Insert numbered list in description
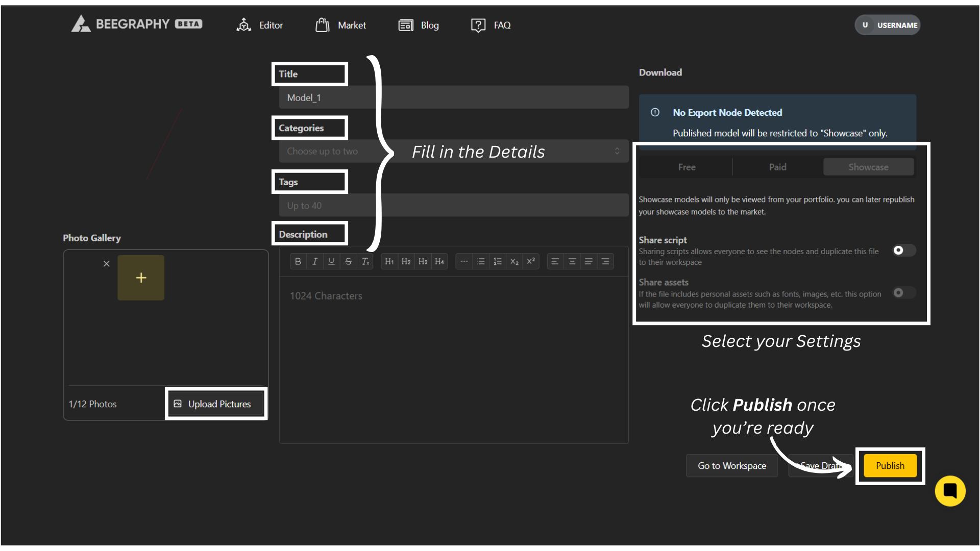Screen dimensions: 980x551 pyautogui.click(x=497, y=262)
